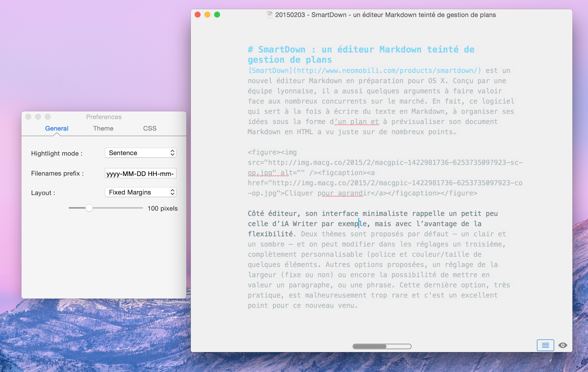588x372 pixels.
Task: Open the Highlight mode Sentence dropdown
Action: [141, 153]
